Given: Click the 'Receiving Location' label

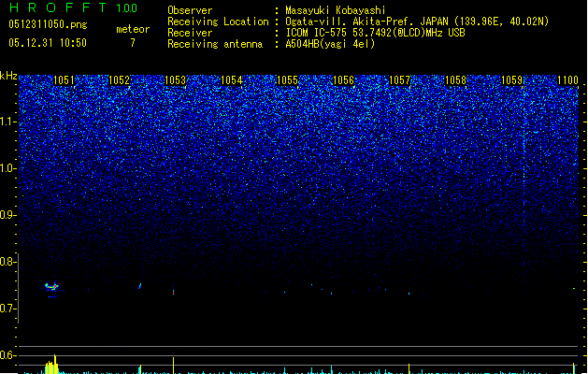Looking at the screenshot, I should [218, 22].
